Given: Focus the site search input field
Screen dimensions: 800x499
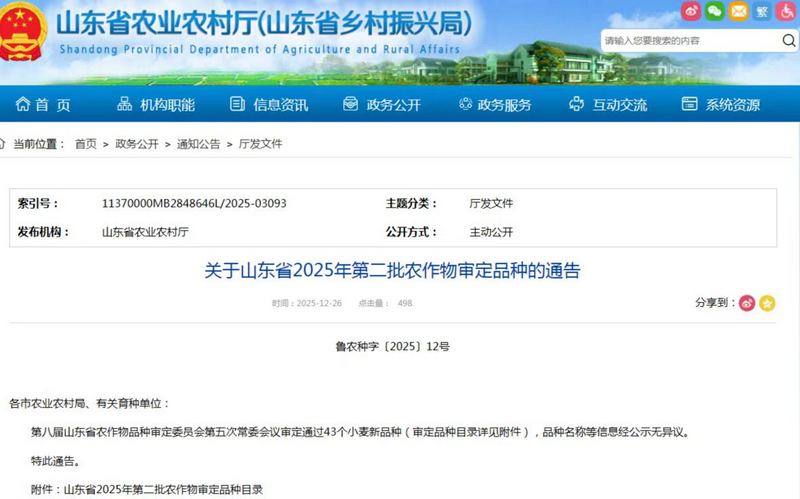Looking at the screenshot, I should coord(690,40).
